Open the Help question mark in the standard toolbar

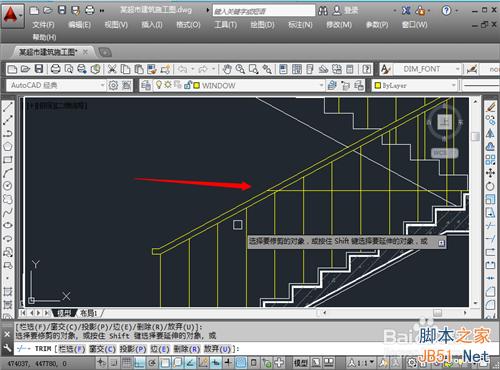coord(366,69)
